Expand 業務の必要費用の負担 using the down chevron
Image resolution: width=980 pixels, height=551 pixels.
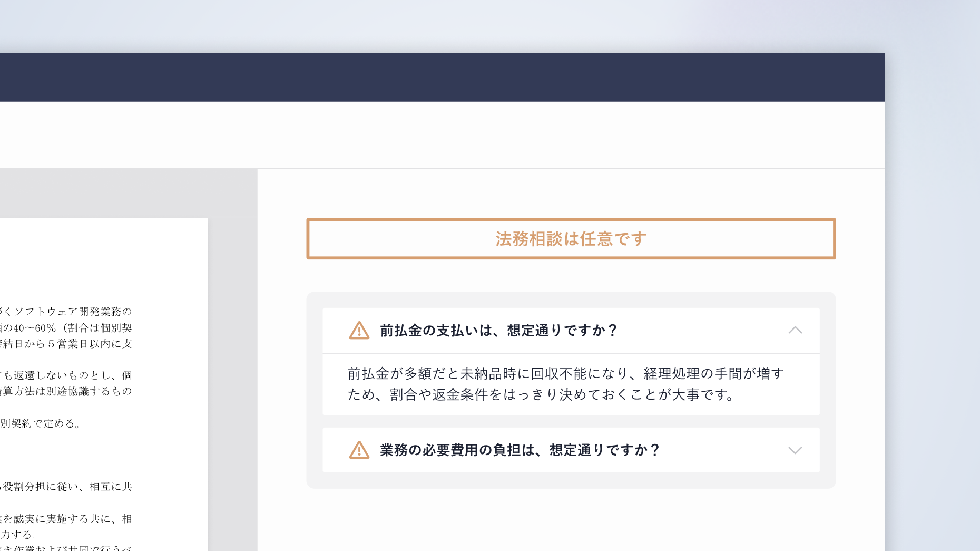pos(795,450)
